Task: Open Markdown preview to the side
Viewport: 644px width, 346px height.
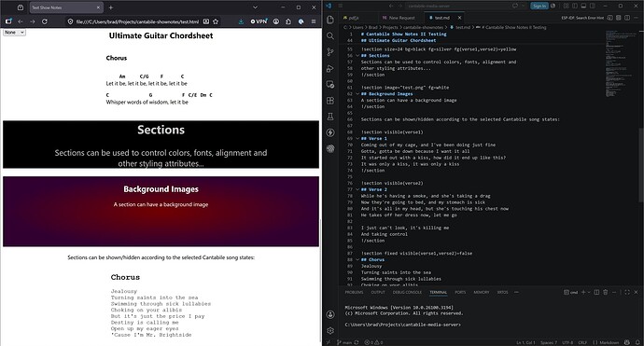Action: point(609,18)
